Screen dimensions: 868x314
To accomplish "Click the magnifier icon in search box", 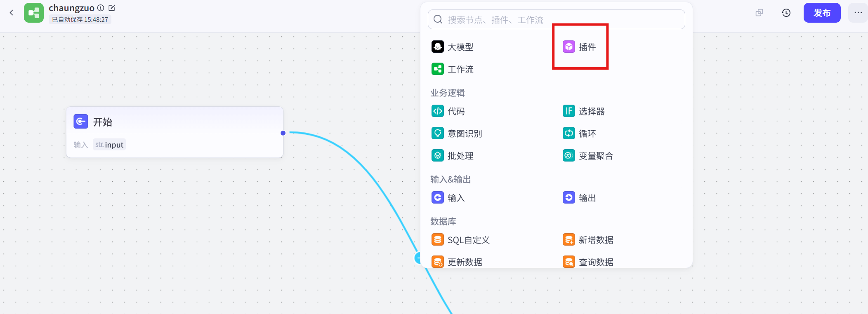I will point(438,19).
